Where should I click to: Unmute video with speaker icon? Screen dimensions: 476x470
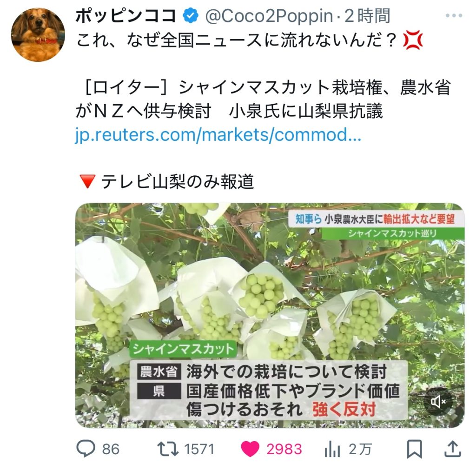438,402
